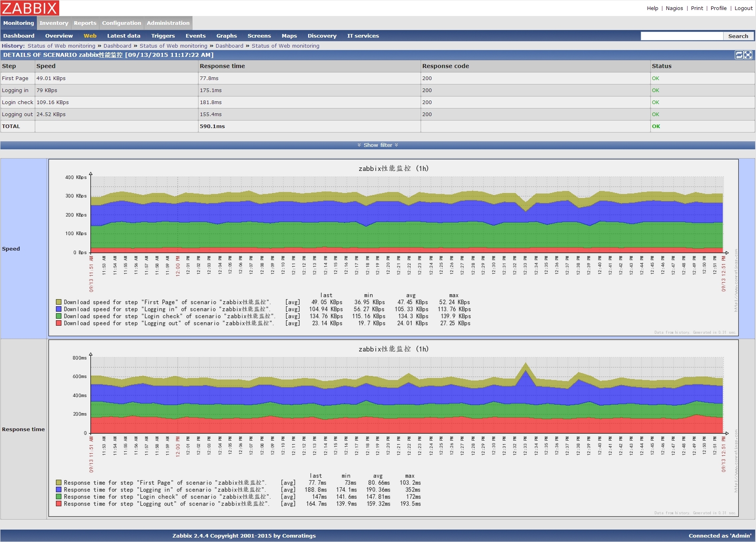The width and height of the screenshot is (756, 542).
Task: Click the Speed graph image
Action: point(393,247)
